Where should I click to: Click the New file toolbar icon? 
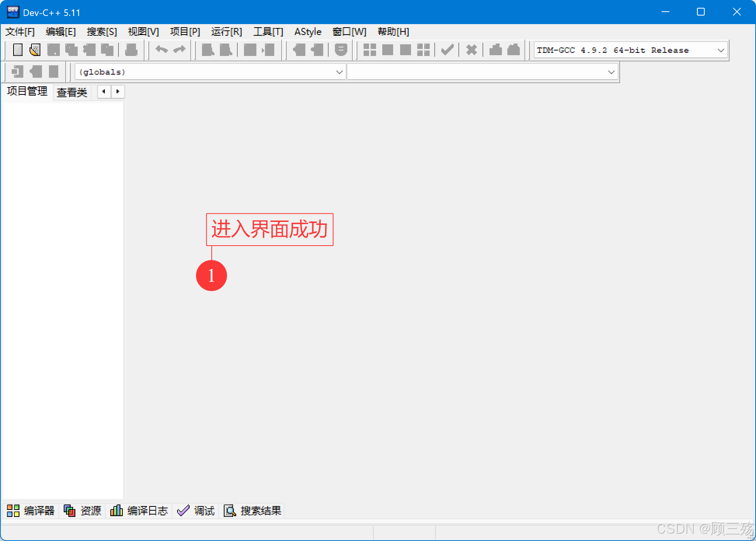coord(17,50)
